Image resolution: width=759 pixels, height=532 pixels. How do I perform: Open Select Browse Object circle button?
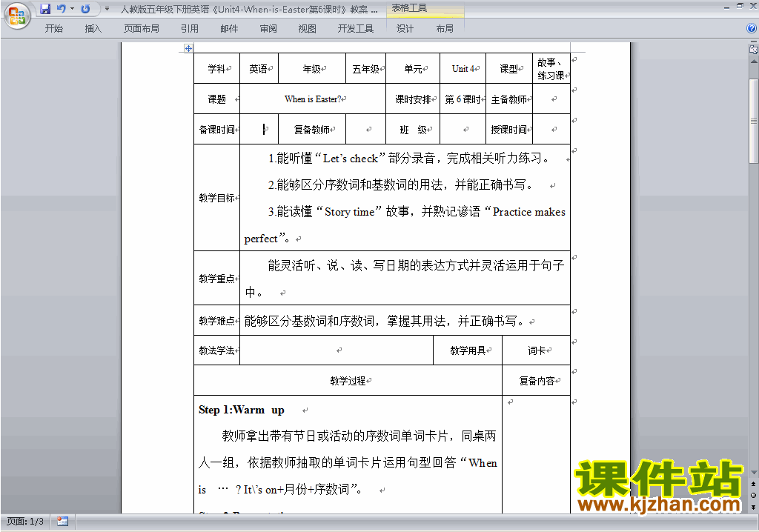tap(753, 495)
